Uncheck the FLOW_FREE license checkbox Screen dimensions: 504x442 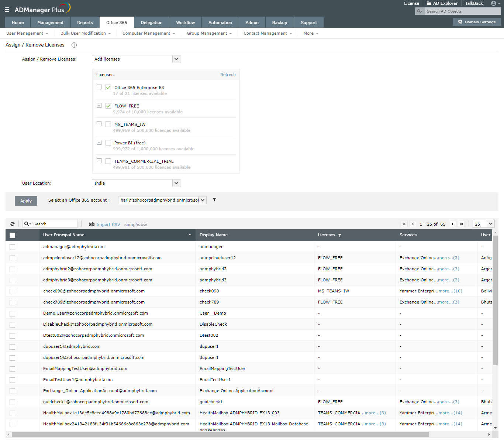[x=108, y=106]
